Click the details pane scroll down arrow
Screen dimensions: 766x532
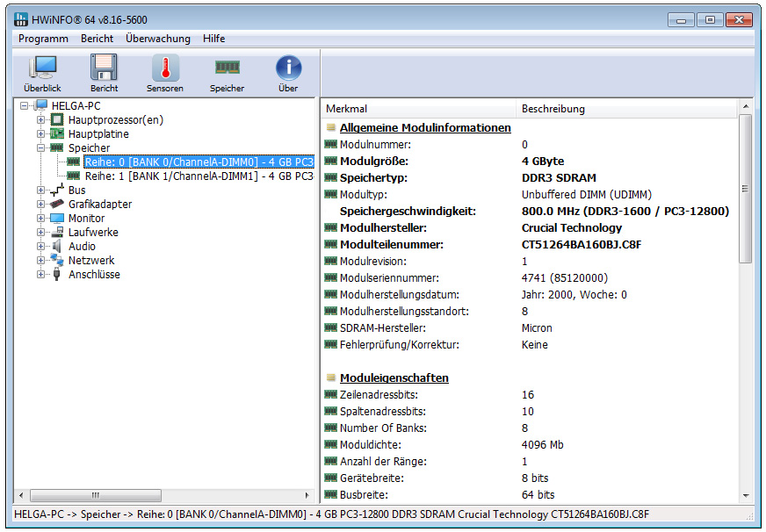coord(746,496)
